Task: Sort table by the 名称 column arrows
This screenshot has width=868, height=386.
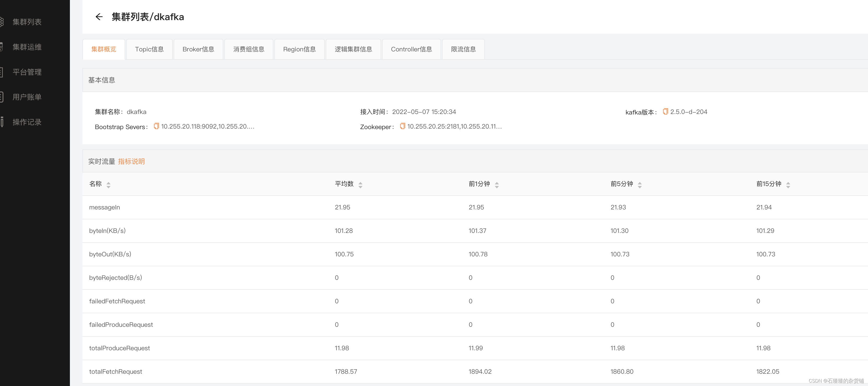Action: point(108,185)
